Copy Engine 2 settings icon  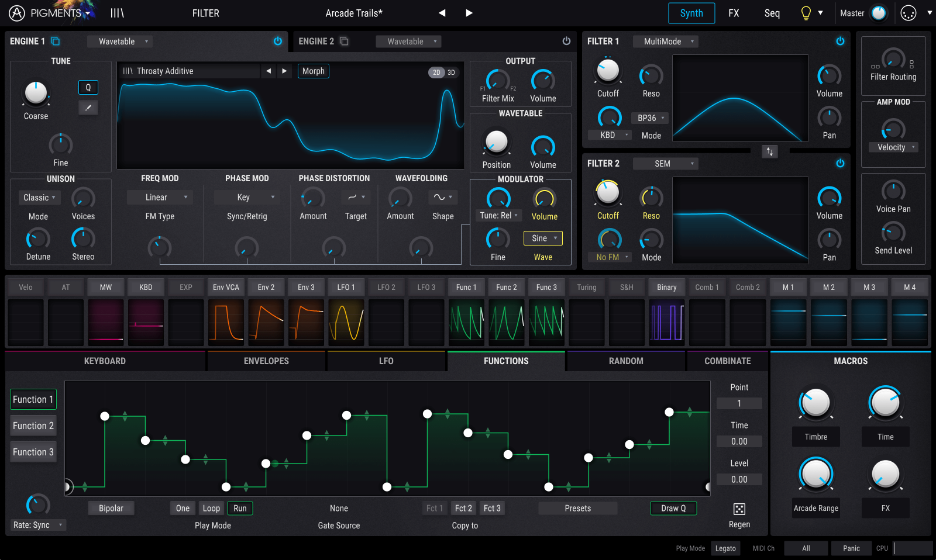pos(344,41)
